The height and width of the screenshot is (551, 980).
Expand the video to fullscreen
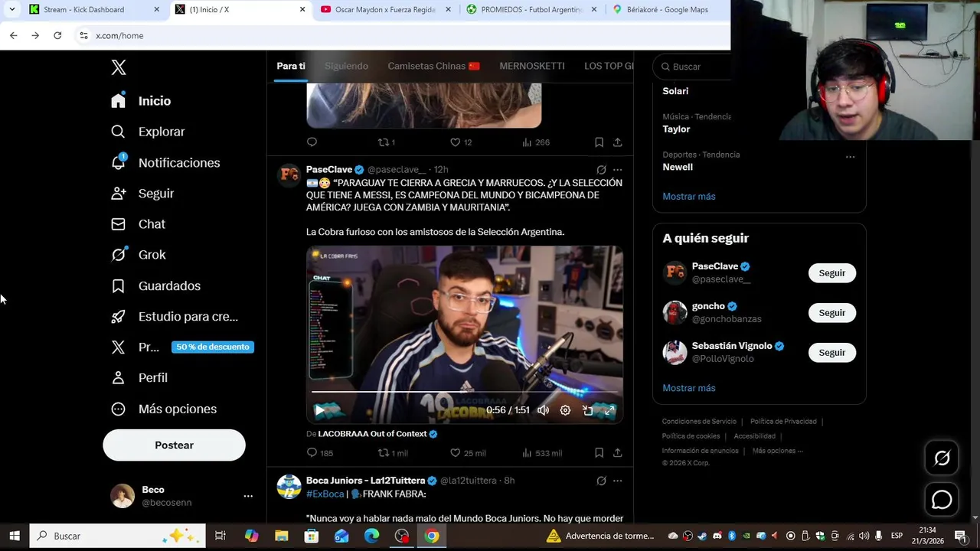[x=609, y=410]
